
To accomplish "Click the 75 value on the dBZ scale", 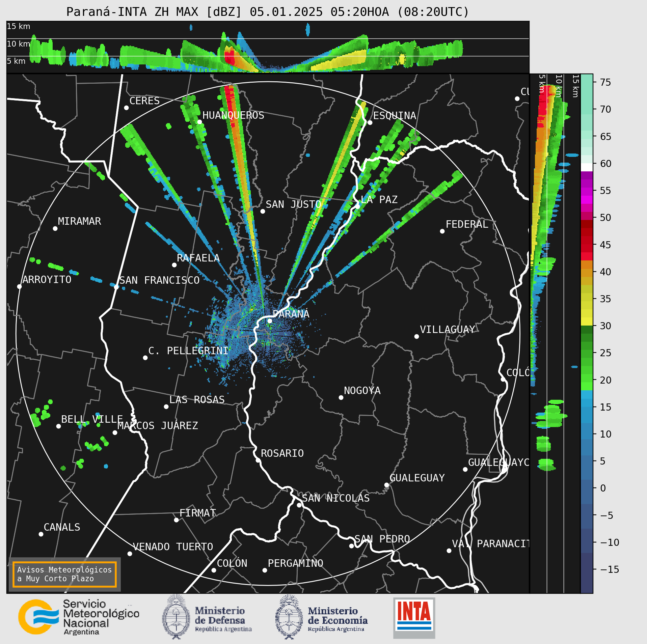I will 606,82.
